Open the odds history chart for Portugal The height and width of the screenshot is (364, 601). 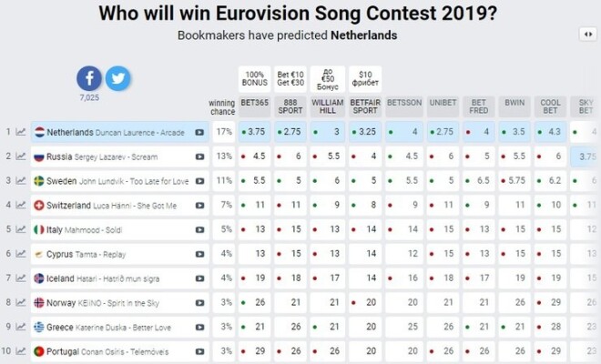point(20,350)
